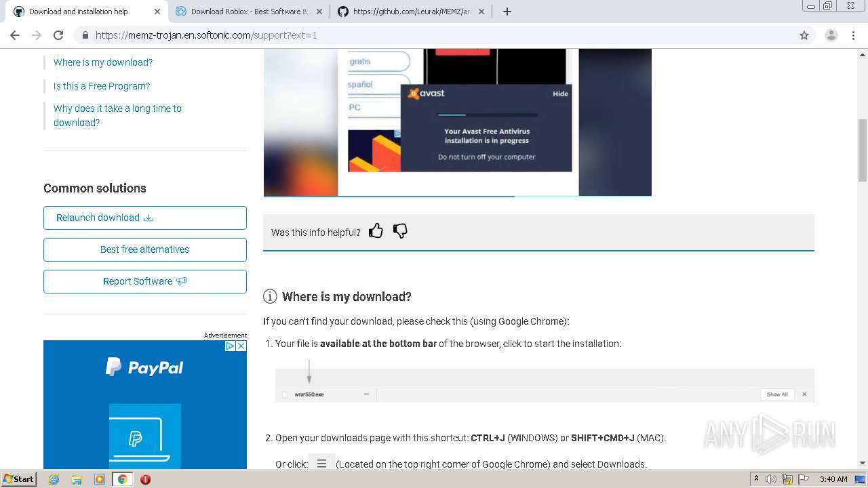Click the site padlock security icon
The image size is (868, 488).
(85, 35)
